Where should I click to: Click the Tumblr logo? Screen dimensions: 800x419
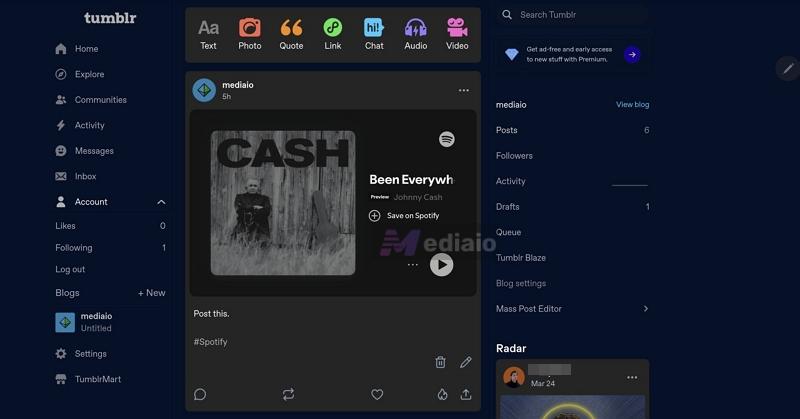[x=110, y=18]
